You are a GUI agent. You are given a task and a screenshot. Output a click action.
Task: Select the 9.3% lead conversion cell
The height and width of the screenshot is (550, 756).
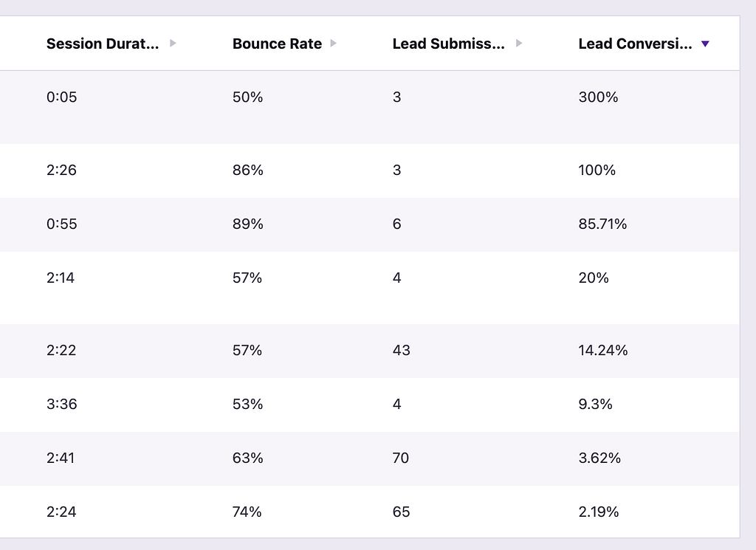(595, 405)
